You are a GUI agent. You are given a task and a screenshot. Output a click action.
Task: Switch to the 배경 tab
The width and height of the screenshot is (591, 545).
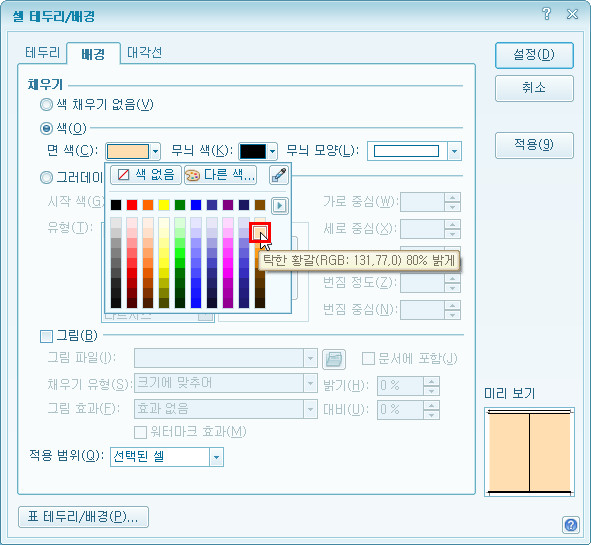tap(93, 54)
